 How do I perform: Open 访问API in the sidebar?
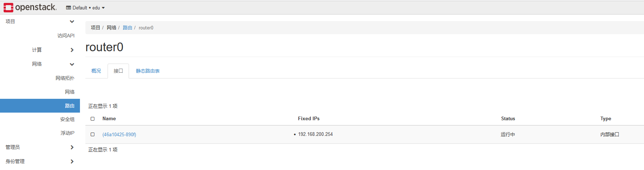[66, 36]
